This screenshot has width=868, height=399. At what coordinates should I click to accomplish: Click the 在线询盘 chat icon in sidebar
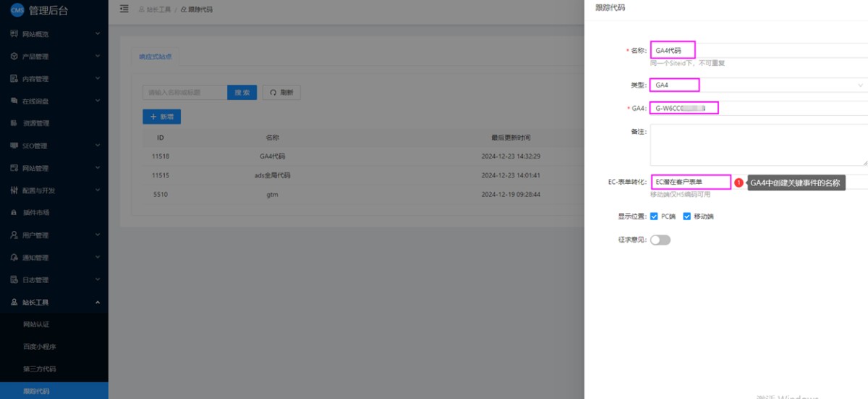[14, 101]
